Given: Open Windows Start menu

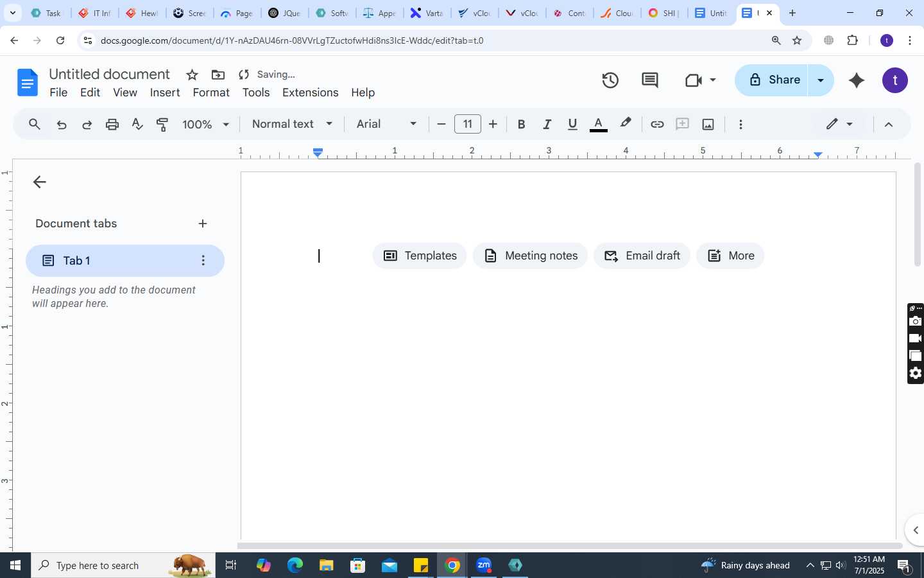Looking at the screenshot, I should pyautogui.click(x=15, y=565).
